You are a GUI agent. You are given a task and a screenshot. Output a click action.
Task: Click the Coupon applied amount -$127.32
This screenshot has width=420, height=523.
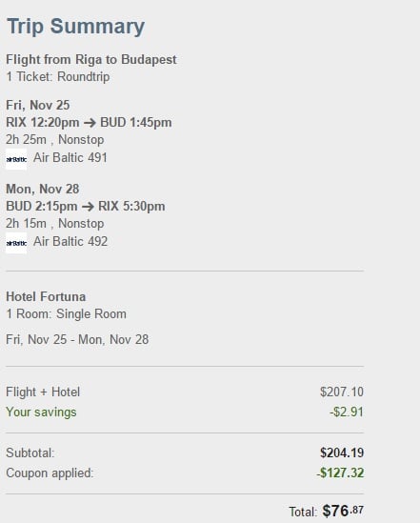340,473
